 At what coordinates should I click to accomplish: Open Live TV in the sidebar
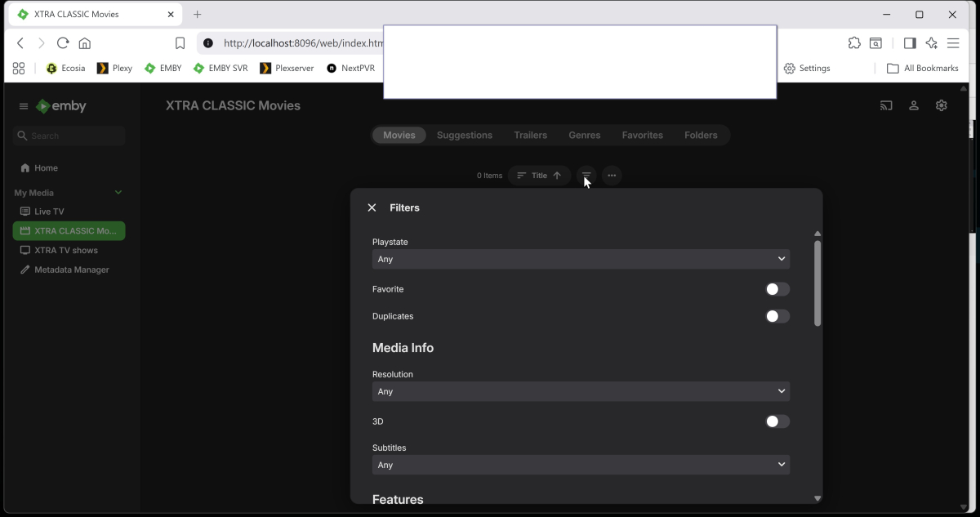click(x=69, y=212)
